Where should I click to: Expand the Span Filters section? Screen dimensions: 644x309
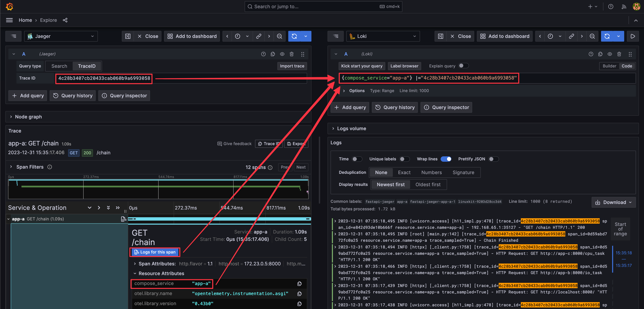click(x=11, y=167)
